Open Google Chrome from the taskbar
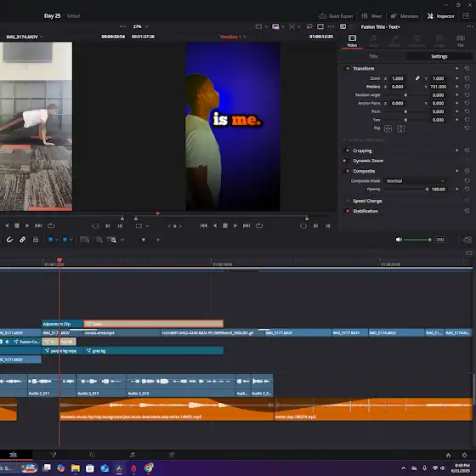Viewport: 476px width, 476px height. click(x=149, y=467)
